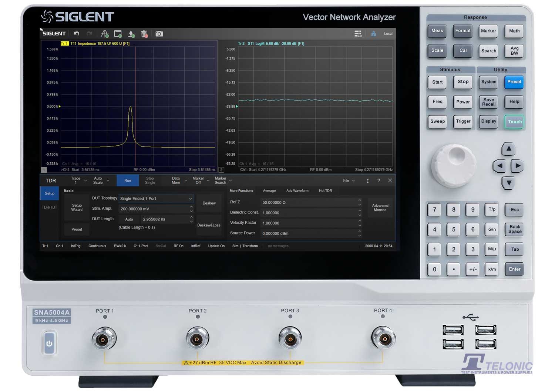Screen dimensions: 555x392
Task: Open the File dropdown menu
Action: (x=349, y=180)
